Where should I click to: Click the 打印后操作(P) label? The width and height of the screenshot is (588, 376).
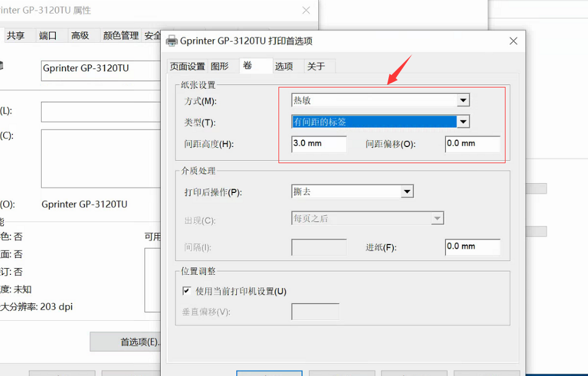[x=213, y=192]
